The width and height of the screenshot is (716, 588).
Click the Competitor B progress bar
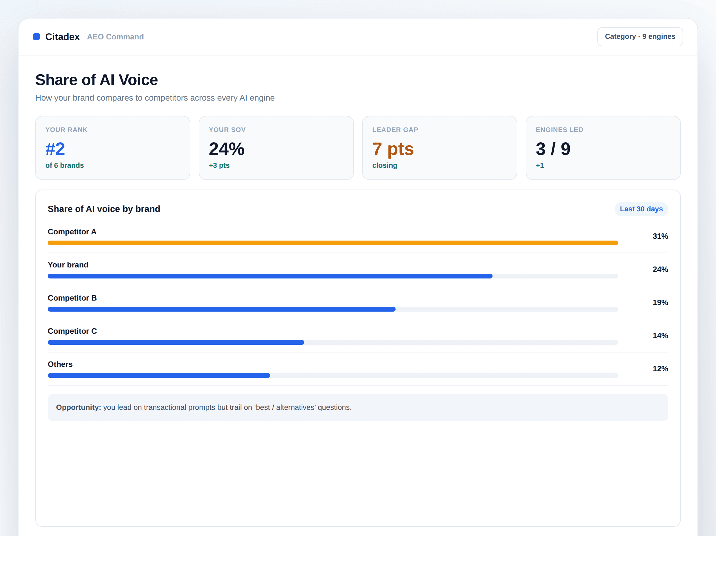click(x=333, y=309)
